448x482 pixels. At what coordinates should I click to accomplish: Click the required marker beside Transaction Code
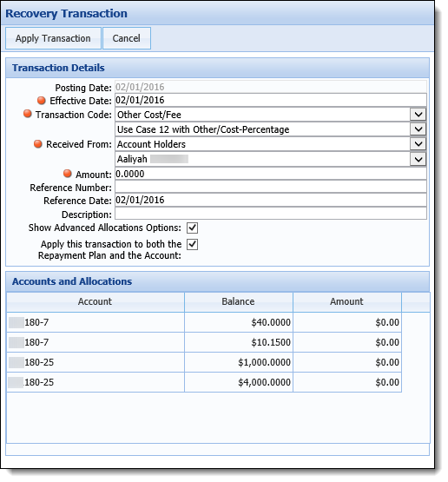(28, 114)
